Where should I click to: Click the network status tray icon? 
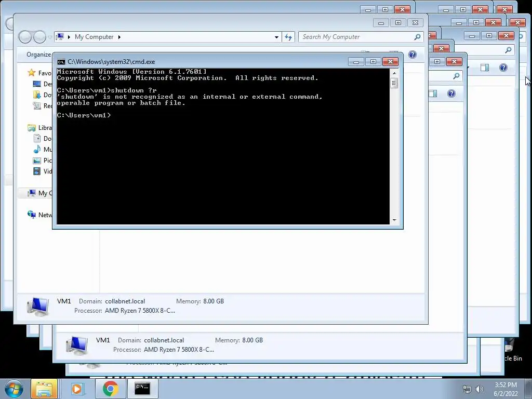tap(467, 389)
